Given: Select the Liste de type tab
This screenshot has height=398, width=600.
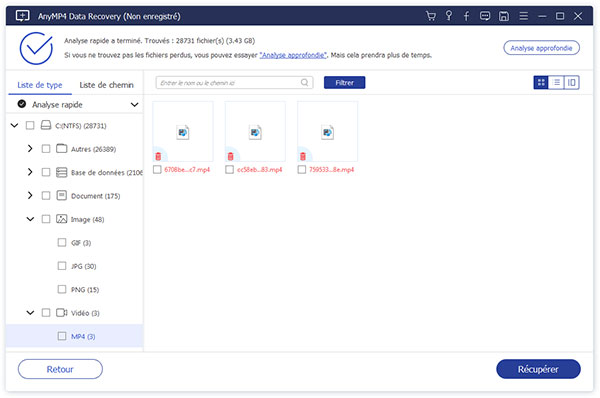Looking at the screenshot, I should click(x=40, y=85).
